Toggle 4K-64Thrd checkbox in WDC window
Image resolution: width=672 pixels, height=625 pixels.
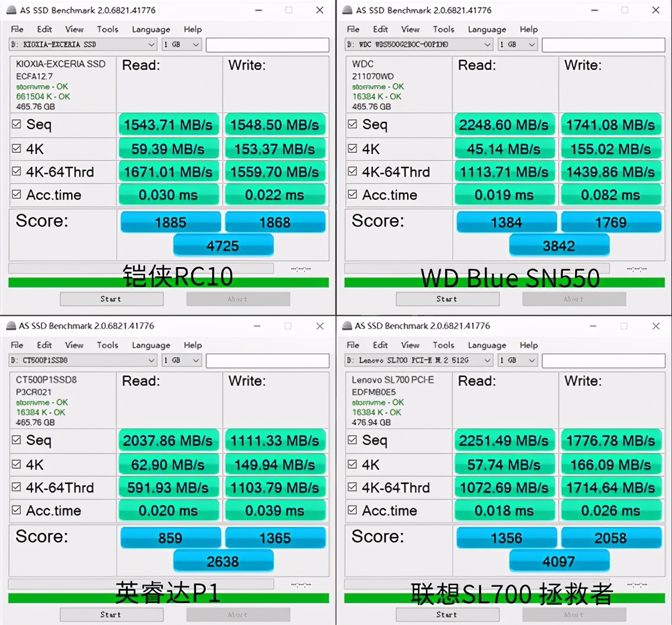point(352,171)
